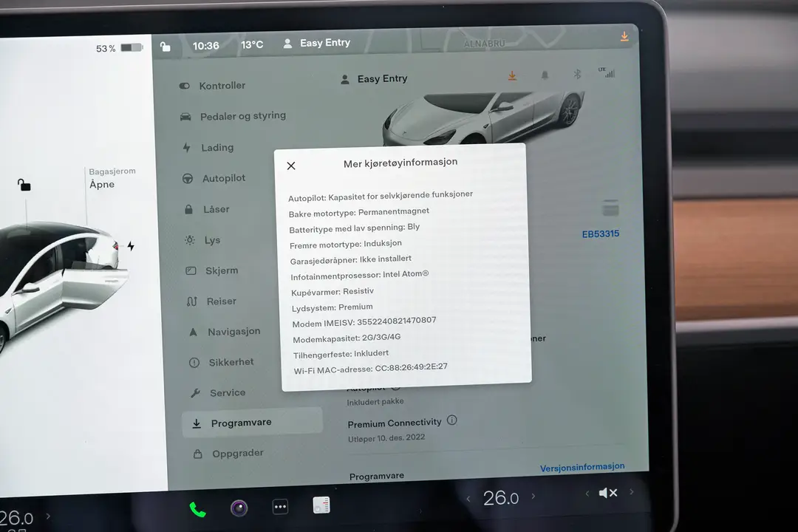This screenshot has height=532, width=798.
Task: Open the Bluetooth settings icon
Action: [x=577, y=75]
